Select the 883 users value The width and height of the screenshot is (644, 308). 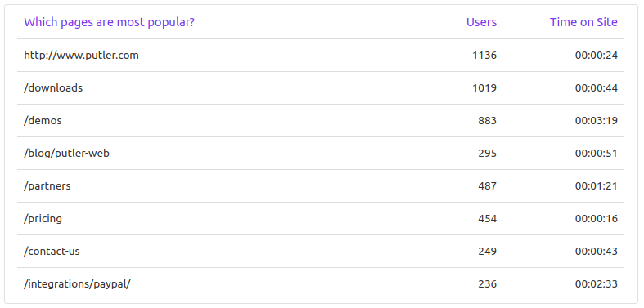[487, 121]
